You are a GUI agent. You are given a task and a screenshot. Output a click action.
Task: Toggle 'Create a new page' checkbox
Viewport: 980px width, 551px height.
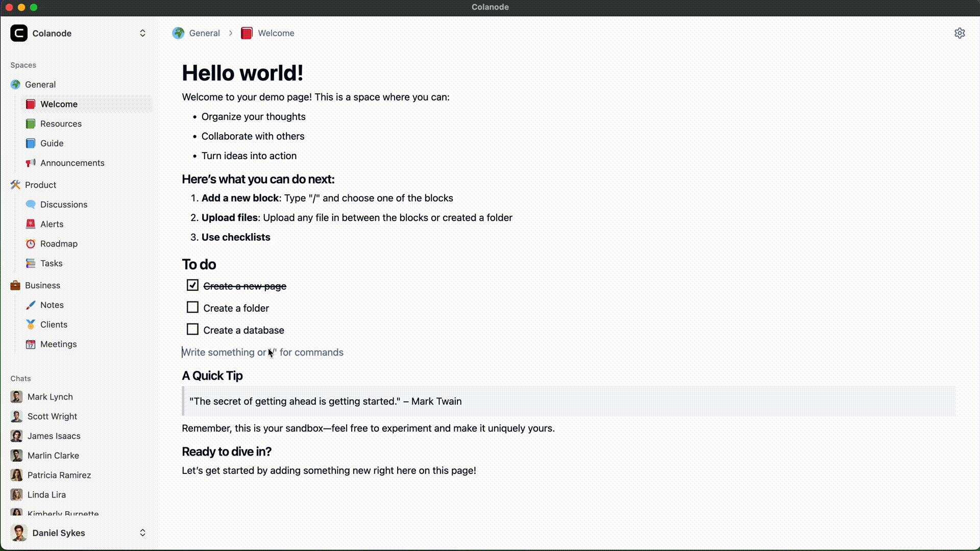(x=192, y=285)
